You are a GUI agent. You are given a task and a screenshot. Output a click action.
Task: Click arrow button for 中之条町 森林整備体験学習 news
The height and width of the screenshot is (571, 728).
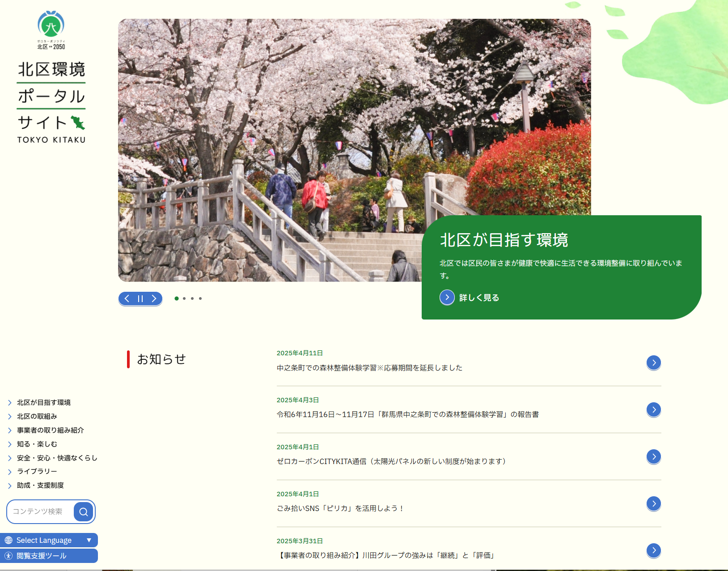tap(654, 362)
